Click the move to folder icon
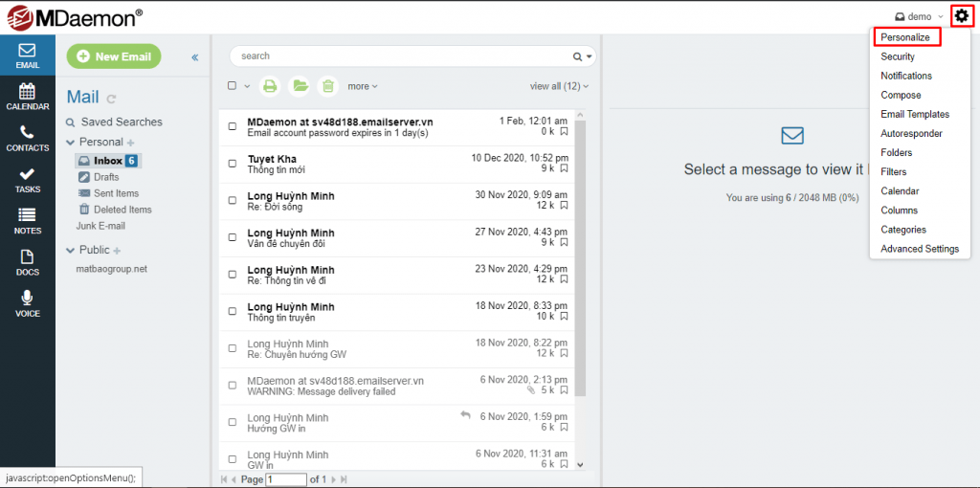Screen dimensions: 980x488 [300, 86]
